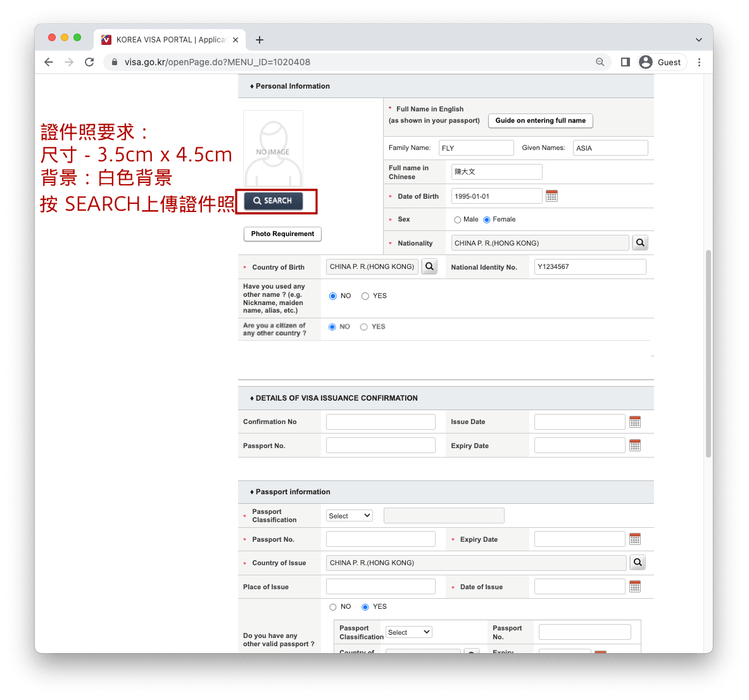Click the Given Names field
The width and height of the screenshot is (749, 700).
[x=610, y=148]
